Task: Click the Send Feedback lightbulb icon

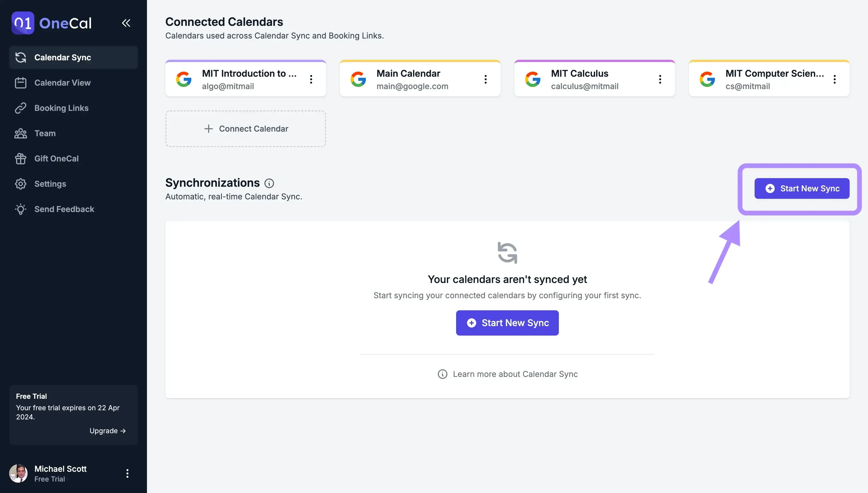Action: (21, 209)
